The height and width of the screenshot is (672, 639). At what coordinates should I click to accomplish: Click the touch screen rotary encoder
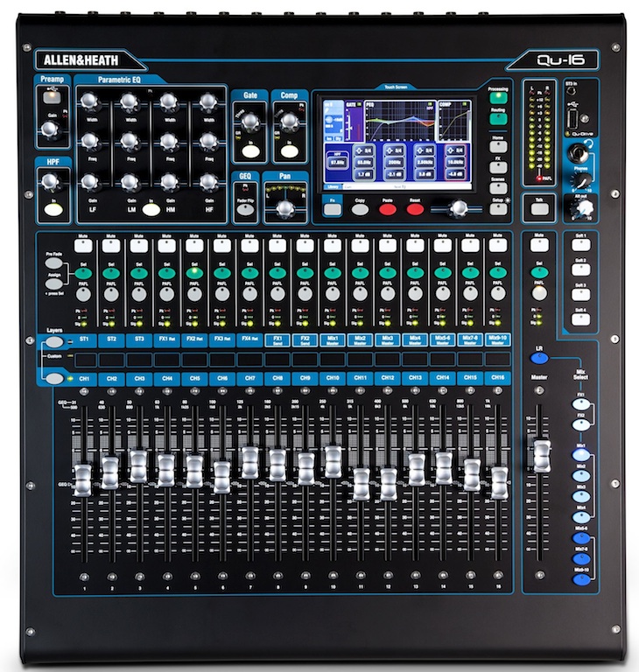pos(459,209)
